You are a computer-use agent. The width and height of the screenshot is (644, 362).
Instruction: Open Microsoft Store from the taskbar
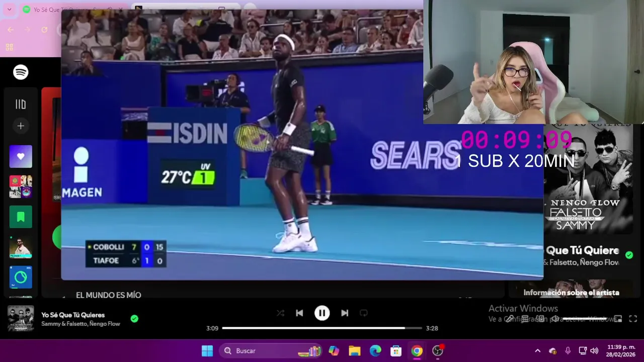pyautogui.click(x=396, y=351)
